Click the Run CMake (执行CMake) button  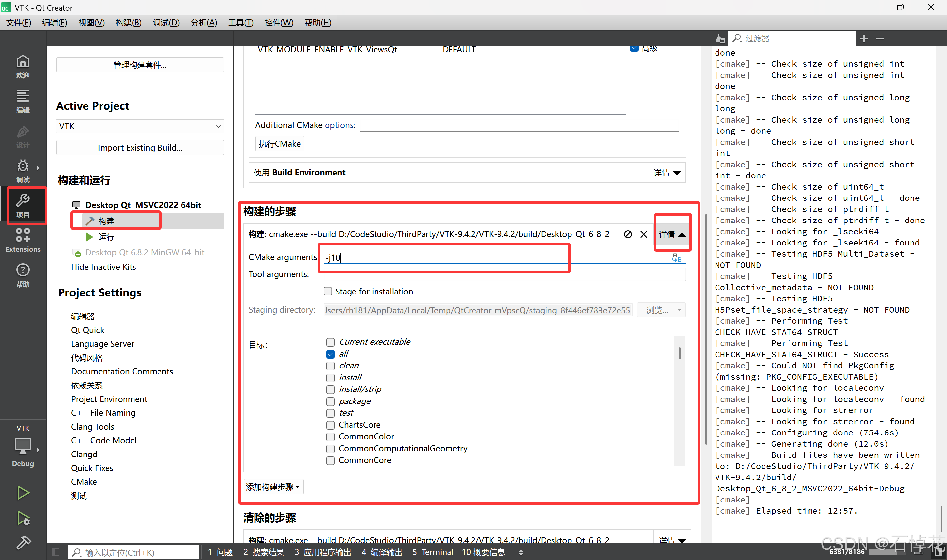(x=279, y=144)
